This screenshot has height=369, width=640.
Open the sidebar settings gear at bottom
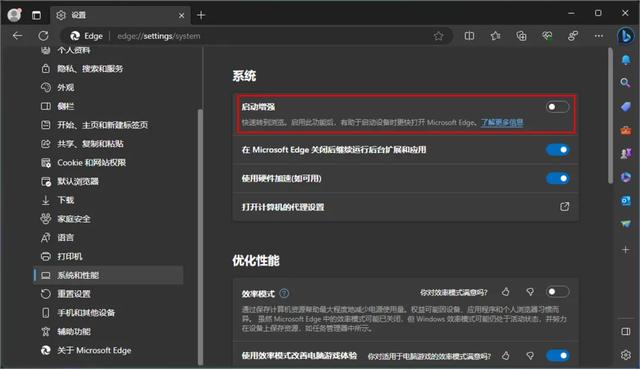tap(625, 355)
